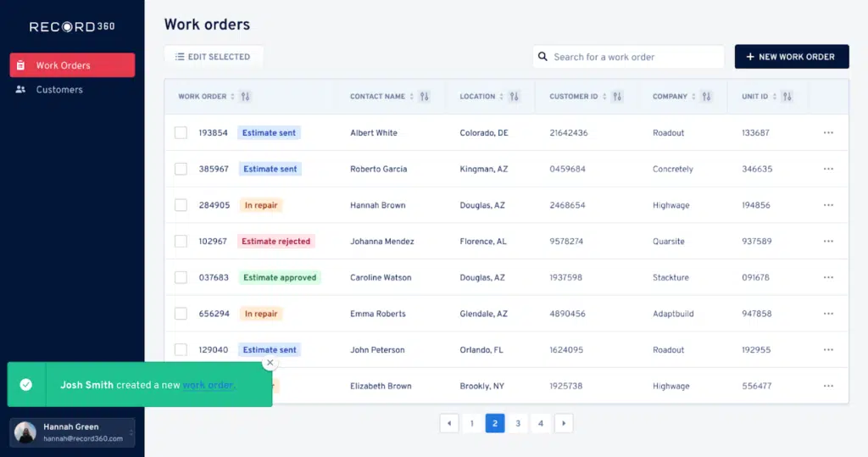This screenshot has width=868, height=457.
Task: Open Customers in the sidebar
Action: coord(59,90)
